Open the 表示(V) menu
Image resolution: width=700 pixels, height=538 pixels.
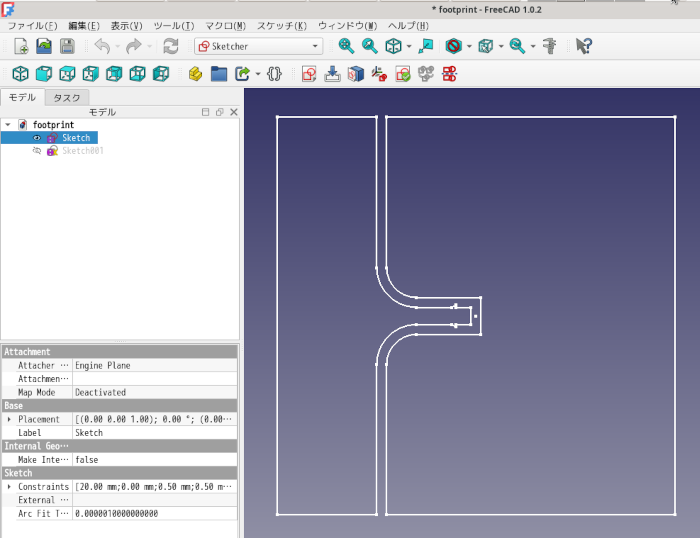pyautogui.click(x=126, y=26)
